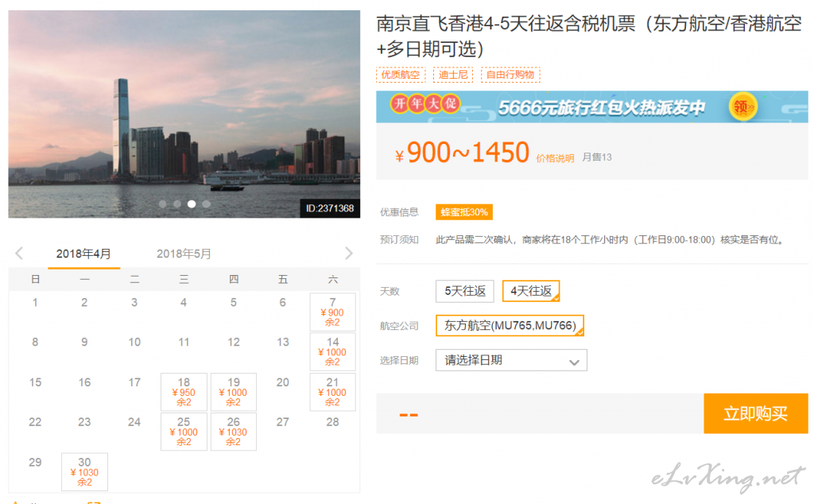This screenshot has height=504, width=814.
Task: Click the 迪士尼 tag
Action: click(453, 75)
